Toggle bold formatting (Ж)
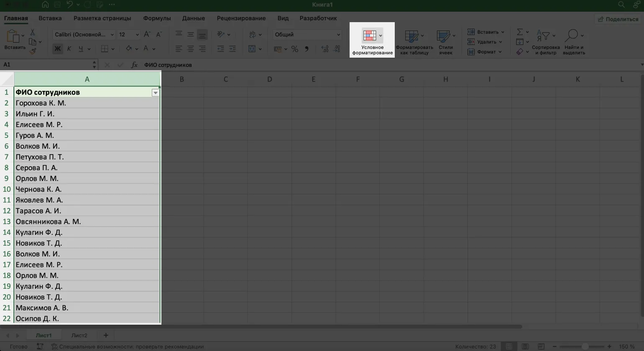 pyautogui.click(x=58, y=49)
